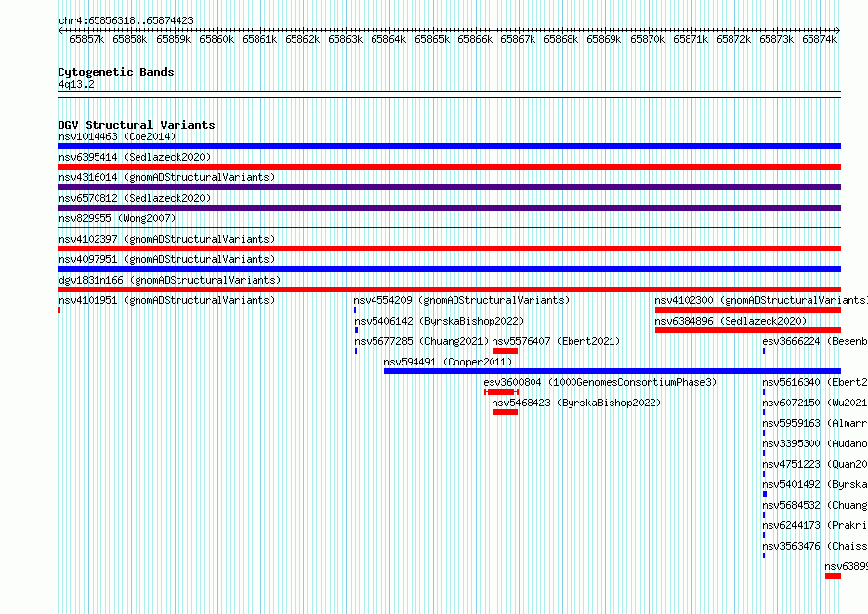Click the red bar under nsv4102300
This screenshot has width=868, height=614.
(x=748, y=310)
